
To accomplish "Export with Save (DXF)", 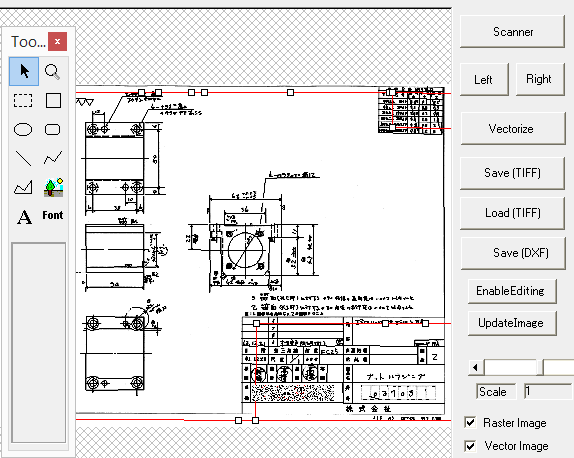I will (x=513, y=253).
